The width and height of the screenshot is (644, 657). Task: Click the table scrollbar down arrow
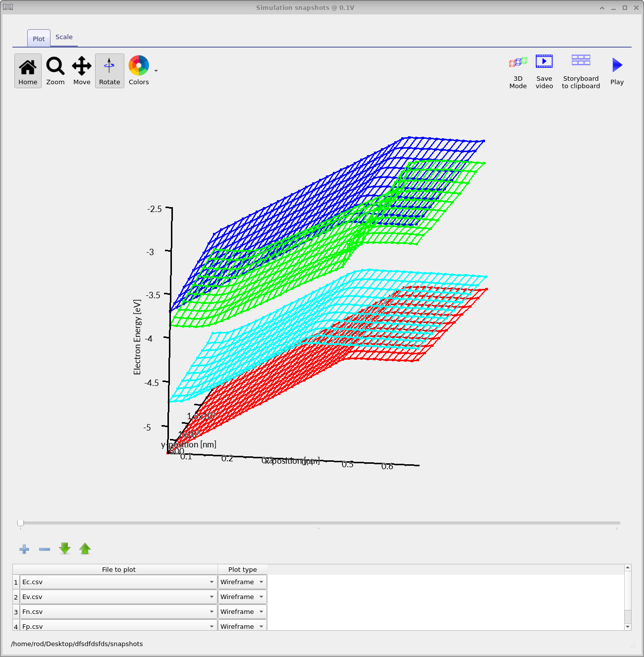(628, 627)
